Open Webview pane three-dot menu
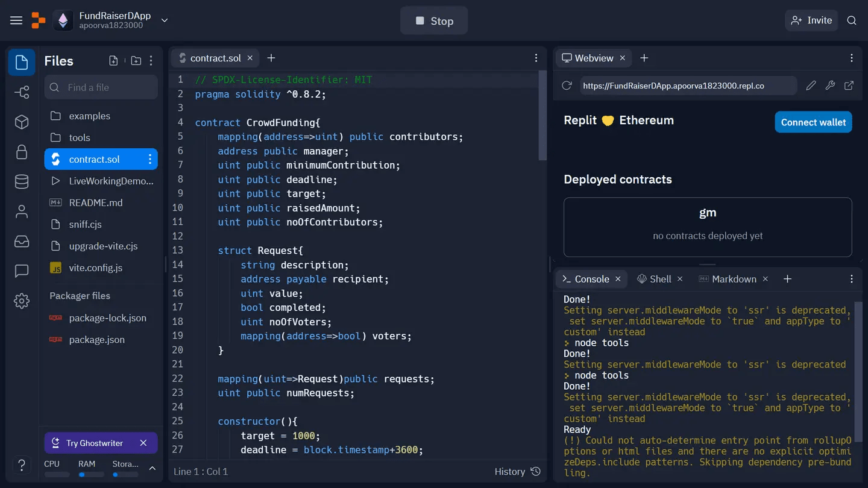The height and width of the screenshot is (488, 868). point(852,58)
